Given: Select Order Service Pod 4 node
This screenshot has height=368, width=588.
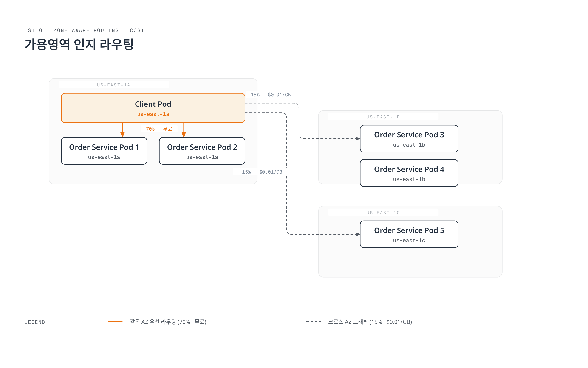Looking at the screenshot, I should [409, 173].
